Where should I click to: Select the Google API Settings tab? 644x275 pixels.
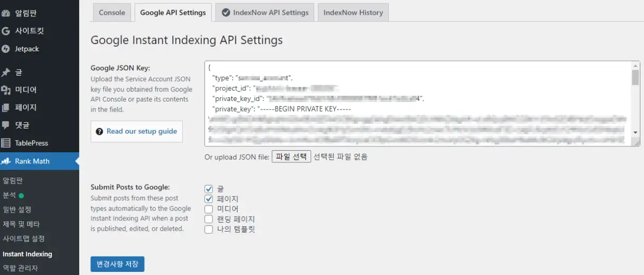(x=173, y=13)
